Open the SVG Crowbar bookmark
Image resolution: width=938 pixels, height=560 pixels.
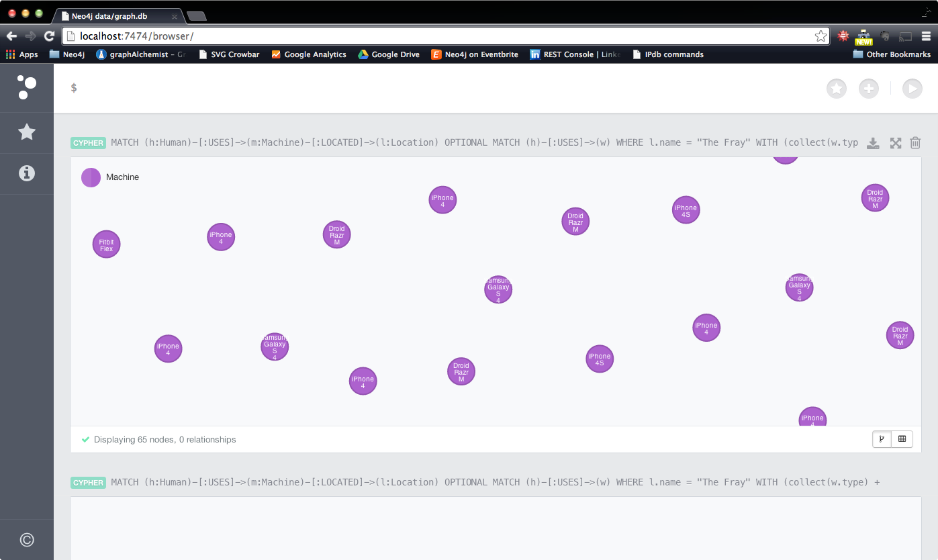(x=230, y=54)
